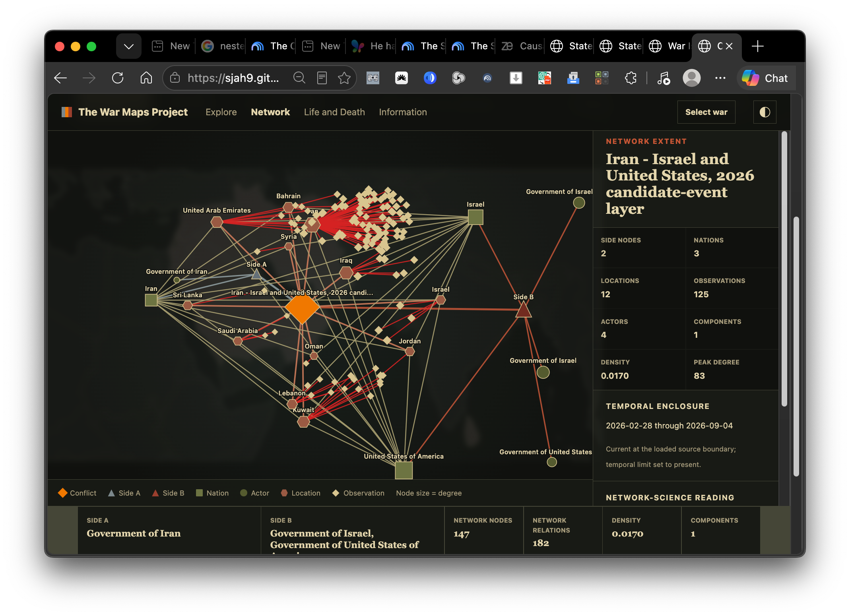Open the browser extensions puzzle icon
This screenshot has height=616, width=850.
coord(631,78)
